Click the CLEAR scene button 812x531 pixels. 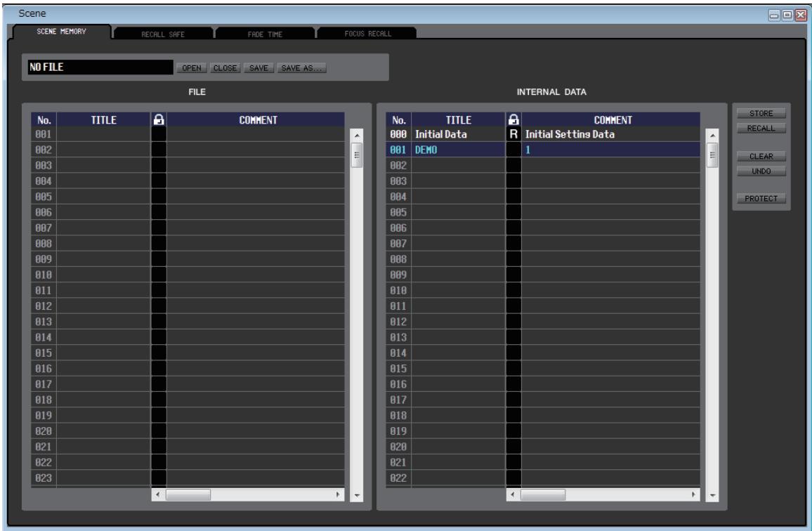(761, 157)
